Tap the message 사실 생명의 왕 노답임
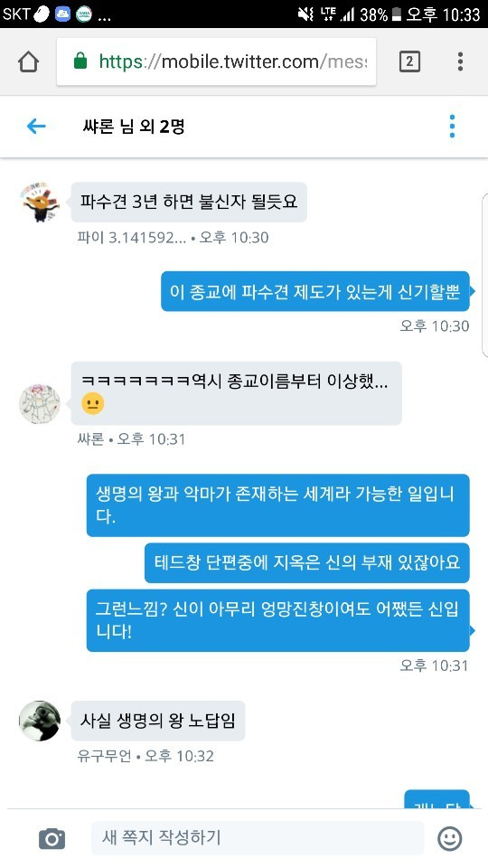Image resolution: width=488 pixels, height=868 pixels. (x=158, y=721)
